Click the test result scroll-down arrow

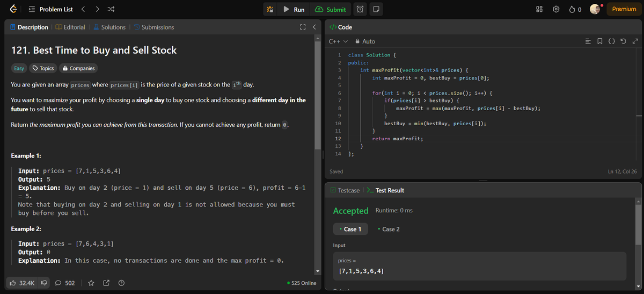point(639,285)
